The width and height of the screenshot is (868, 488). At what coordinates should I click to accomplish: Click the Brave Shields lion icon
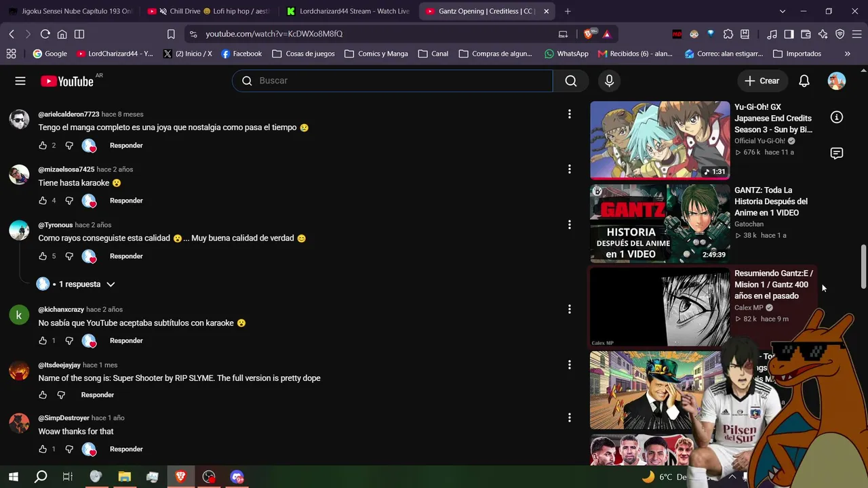click(x=589, y=34)
